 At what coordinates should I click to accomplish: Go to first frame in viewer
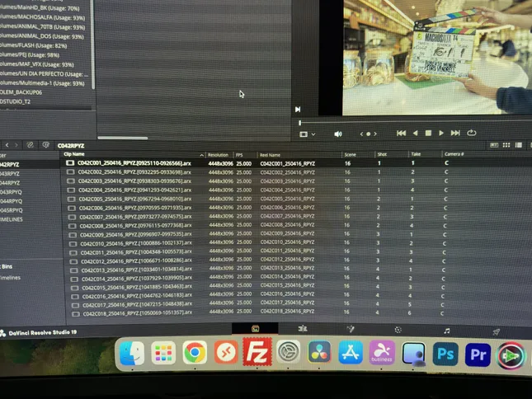pos(401,134)
